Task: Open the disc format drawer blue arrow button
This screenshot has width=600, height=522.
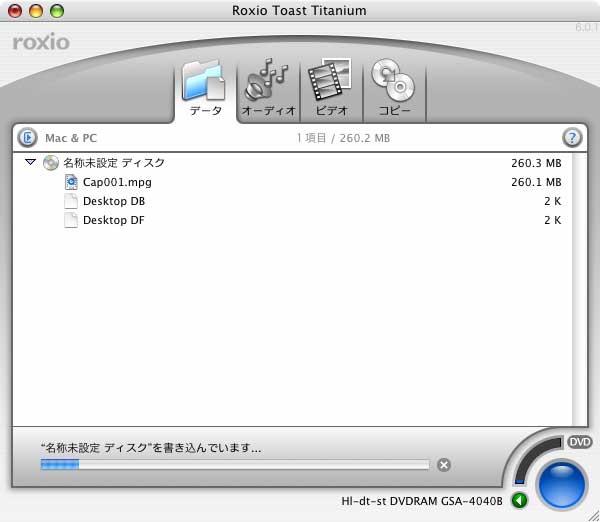Action: (28, 138)
